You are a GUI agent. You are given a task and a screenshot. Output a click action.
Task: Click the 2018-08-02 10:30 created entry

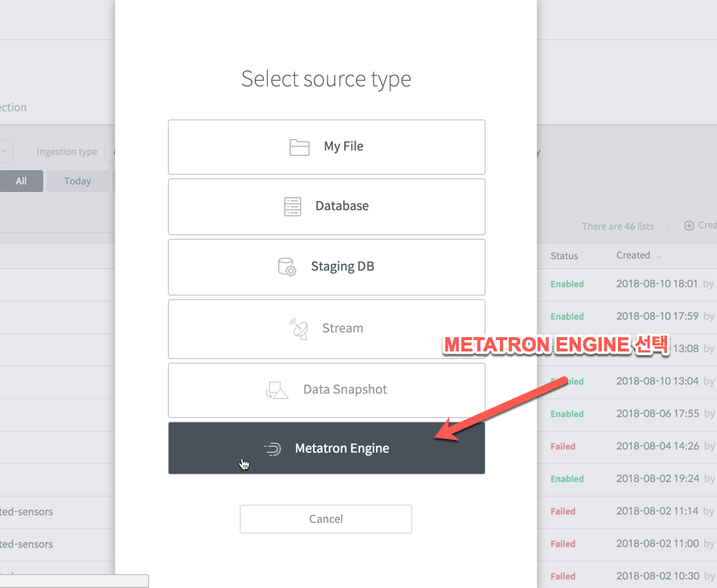pos(657,576)
